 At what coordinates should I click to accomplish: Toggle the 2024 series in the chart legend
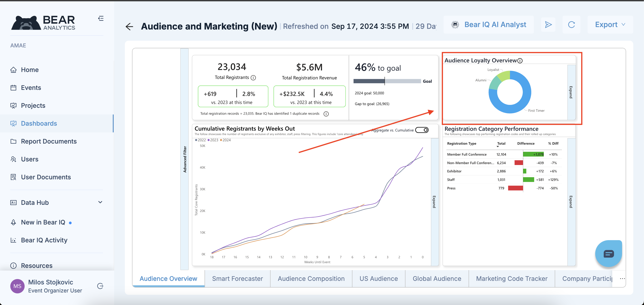click(225, 140)
